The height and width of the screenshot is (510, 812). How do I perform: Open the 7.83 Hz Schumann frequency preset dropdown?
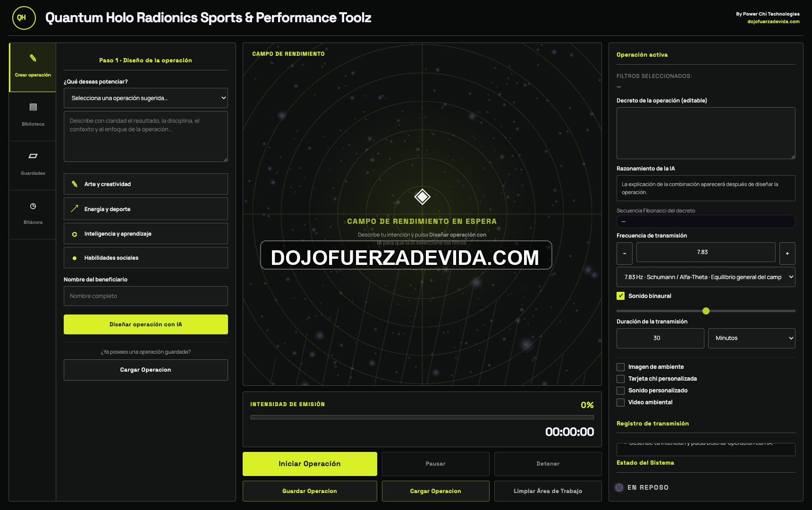[706, 277]
